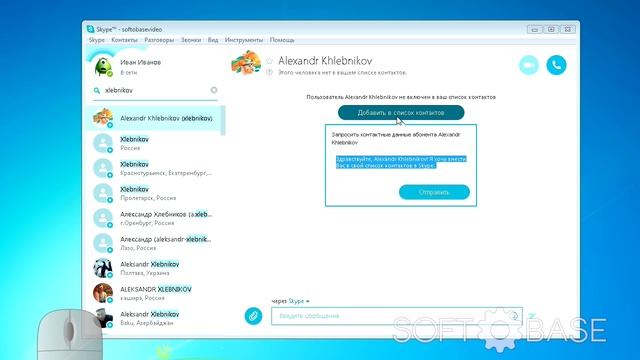Clear the search field with the X icon
Screen dimensions: 640x360
[213, 90]
